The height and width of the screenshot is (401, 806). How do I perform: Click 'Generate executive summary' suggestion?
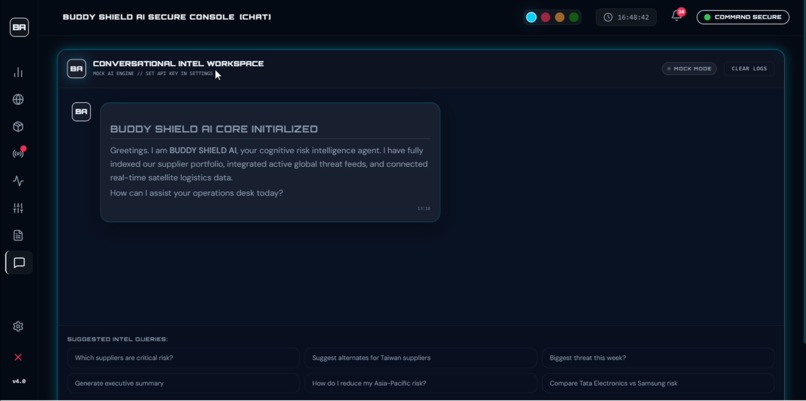click(x=184, y=383)
